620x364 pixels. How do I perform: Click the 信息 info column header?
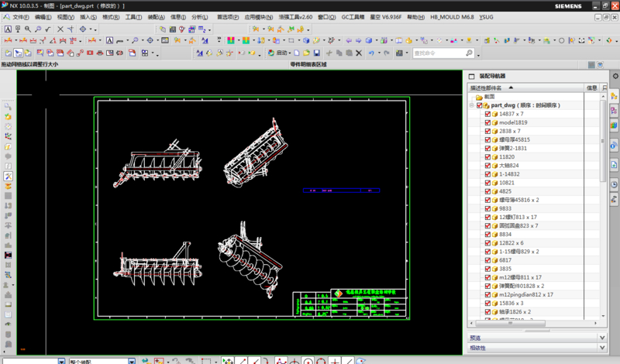[592, 88]
